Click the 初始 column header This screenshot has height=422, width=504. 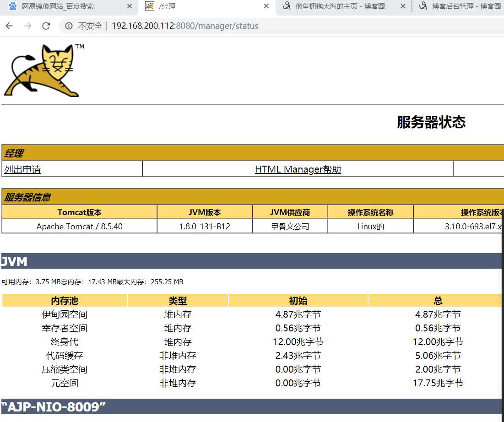click(x=298, y=301)
